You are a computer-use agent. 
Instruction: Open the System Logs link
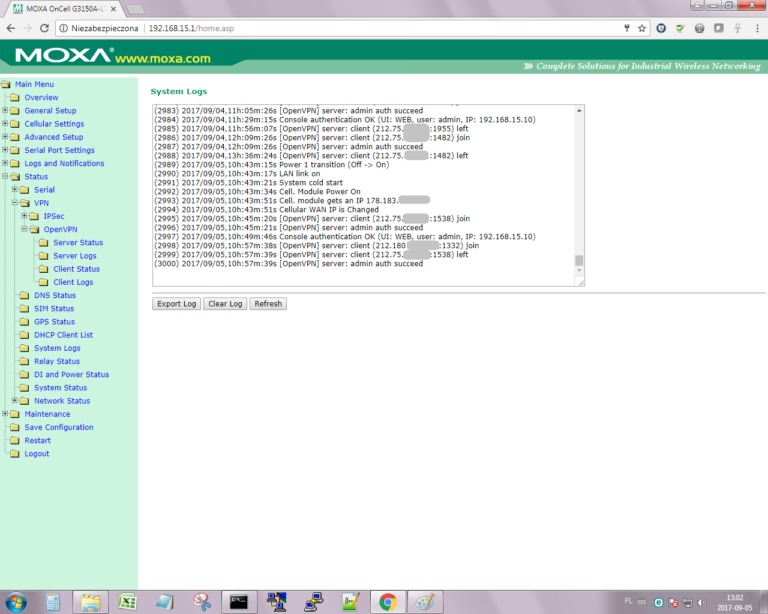(x=57, y=348)
